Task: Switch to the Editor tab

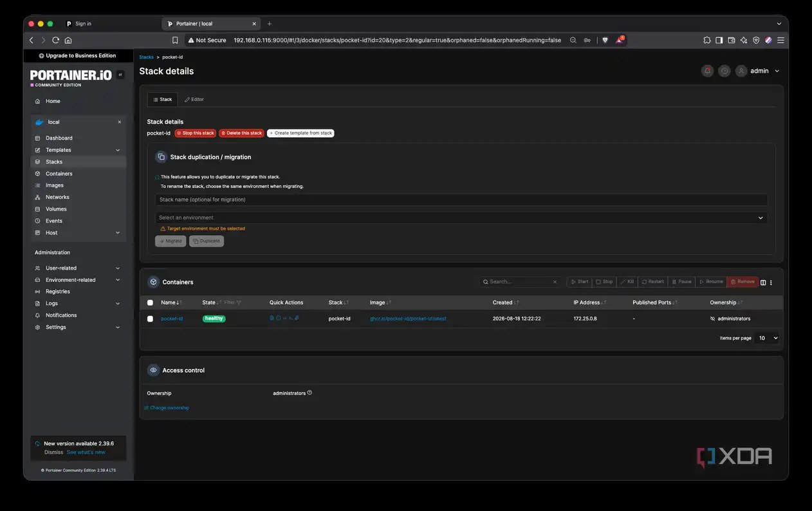Action: click(194, 100)
